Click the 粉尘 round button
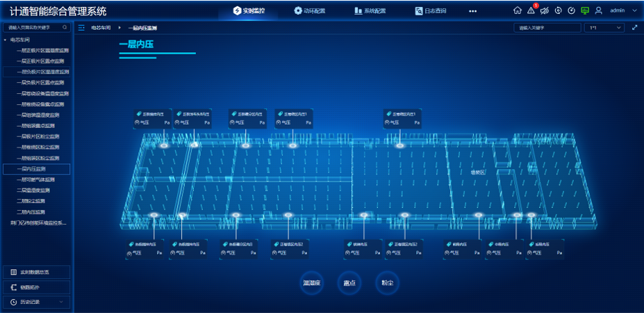 coord(387,283)
